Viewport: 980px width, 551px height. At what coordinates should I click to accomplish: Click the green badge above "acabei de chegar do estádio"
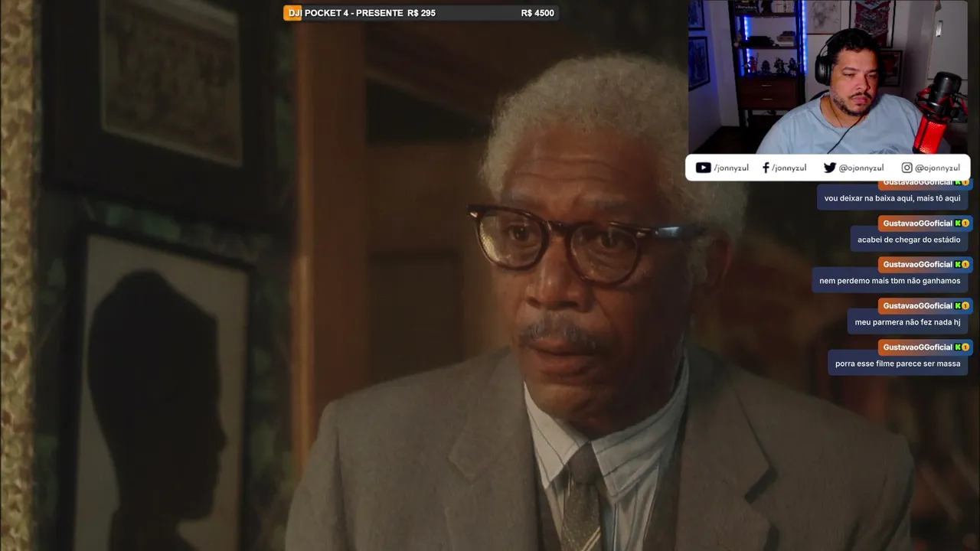coord(957,223)
